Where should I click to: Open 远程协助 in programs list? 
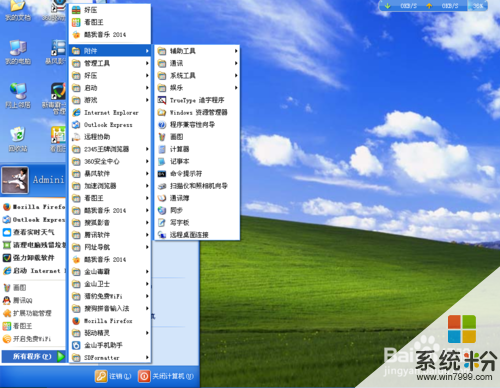(110, 137)
